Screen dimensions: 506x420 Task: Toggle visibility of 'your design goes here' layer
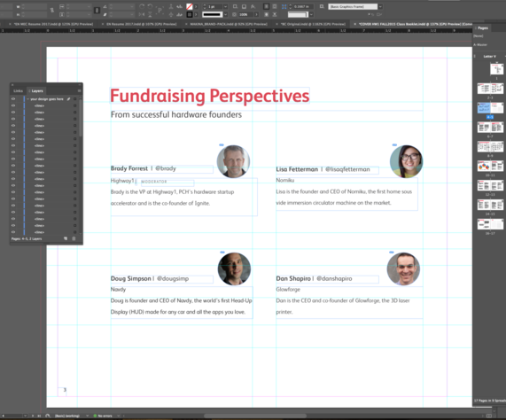[x=13, y=99]
